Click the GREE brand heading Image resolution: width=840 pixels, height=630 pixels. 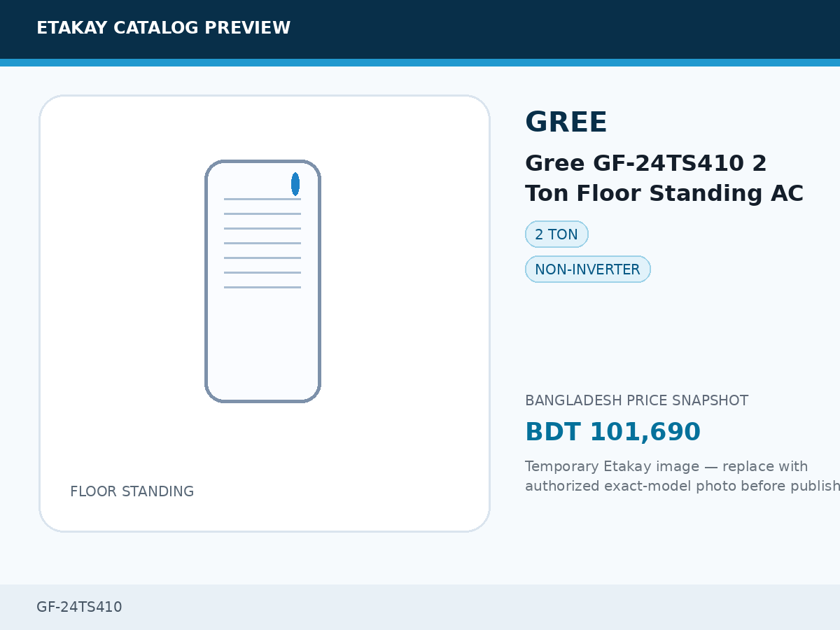coord(566,122)
